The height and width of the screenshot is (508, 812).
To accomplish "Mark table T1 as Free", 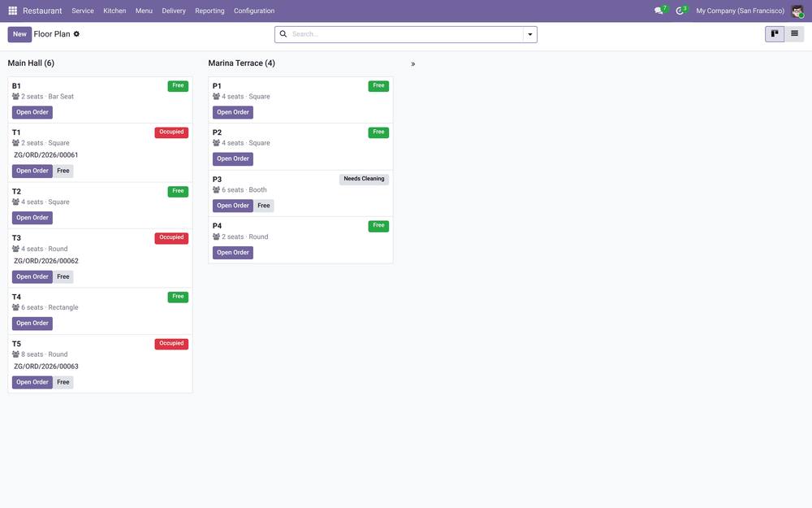I will [x=63, y=171].
